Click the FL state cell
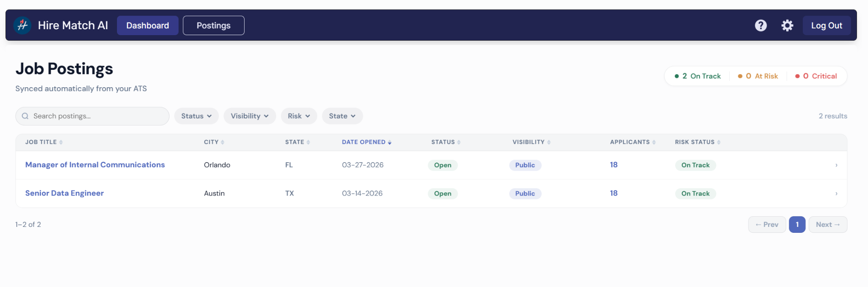This screenshot has width=868, height=287. coord(289,165)
